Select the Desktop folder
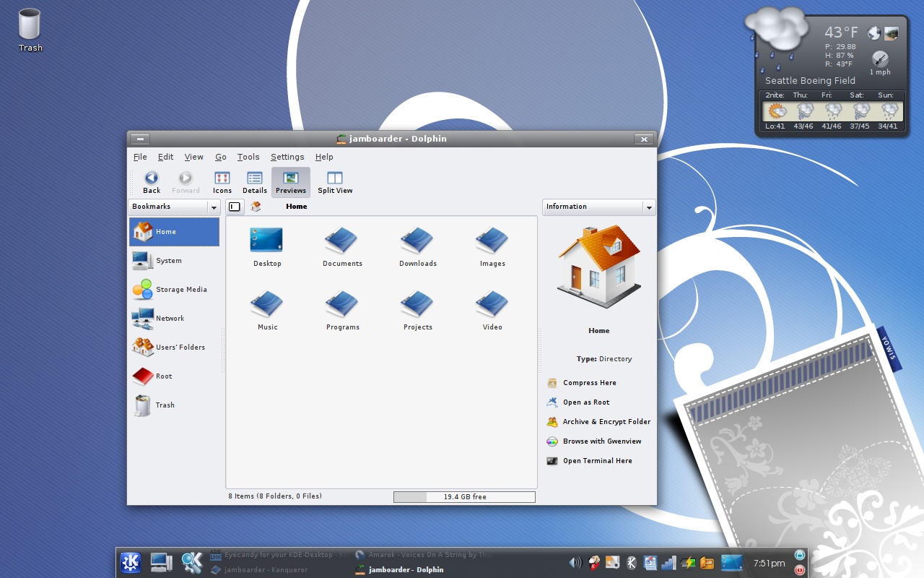Screen dimensions: 924x578 267,246
